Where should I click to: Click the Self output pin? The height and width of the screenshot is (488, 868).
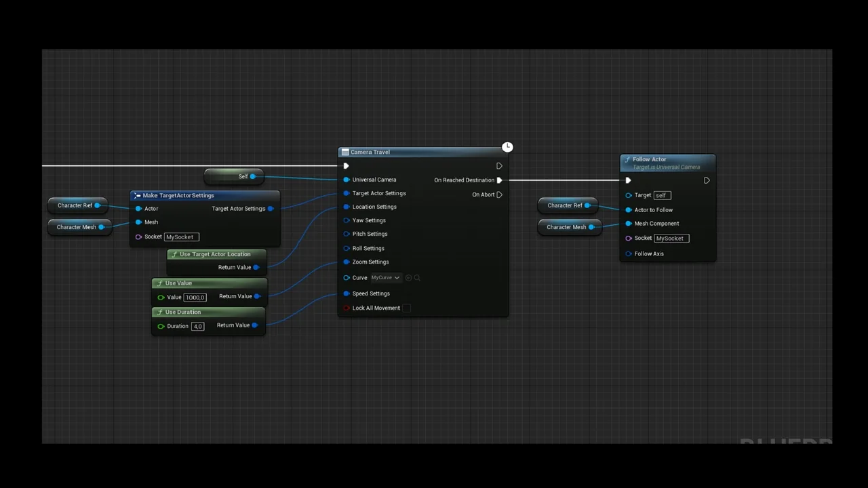(x=253, y=176)
